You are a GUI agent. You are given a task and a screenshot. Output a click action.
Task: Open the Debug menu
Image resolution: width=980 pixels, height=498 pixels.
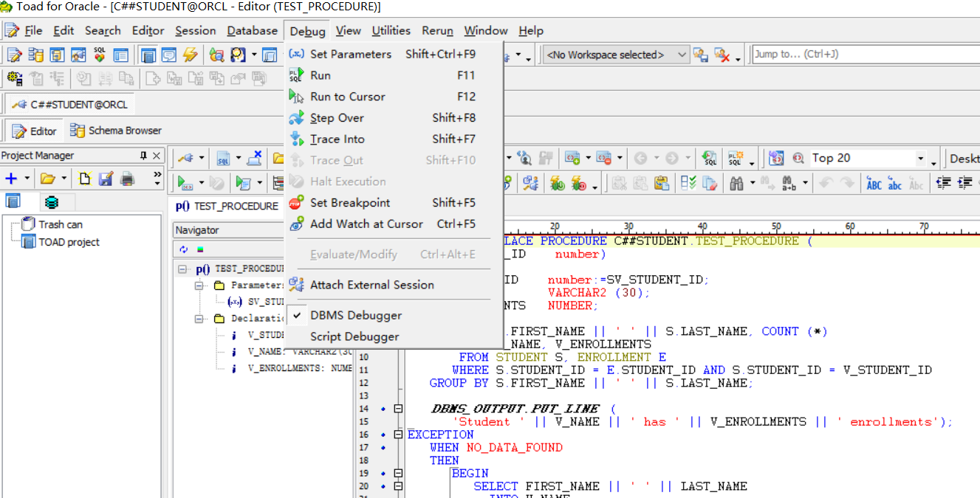[307, 31]
